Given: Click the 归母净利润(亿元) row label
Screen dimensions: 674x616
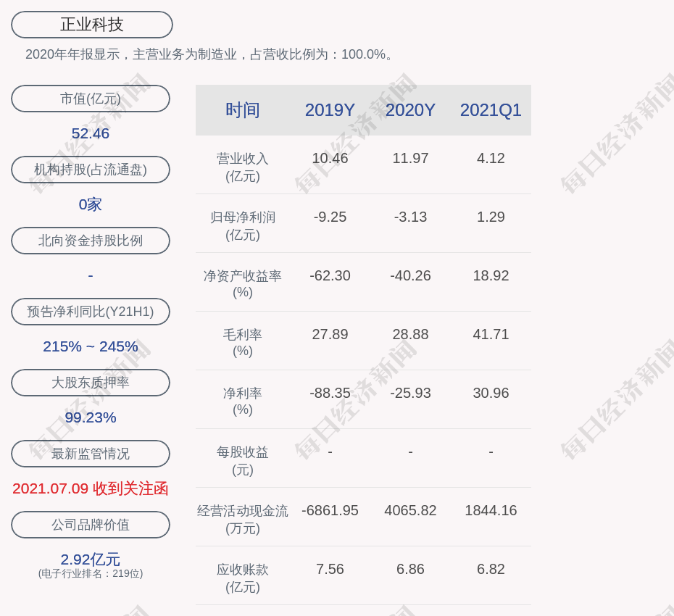Looking at the screenshot, I should pyautogui.click(x=243, y=226).
